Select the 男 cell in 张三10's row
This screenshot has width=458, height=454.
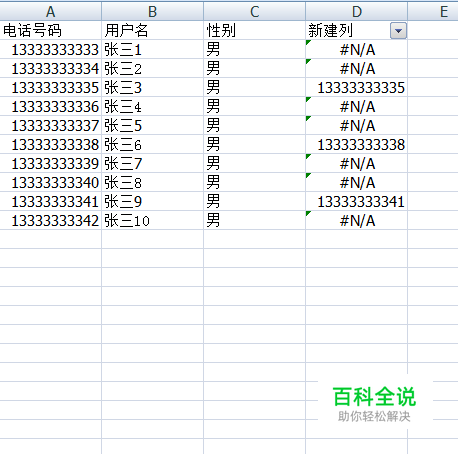255,221
